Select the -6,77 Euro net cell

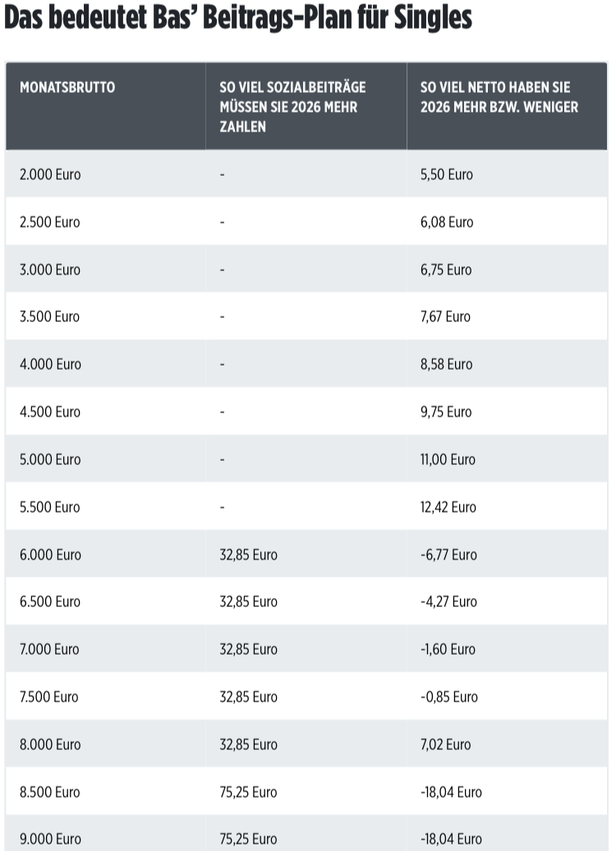448,555
